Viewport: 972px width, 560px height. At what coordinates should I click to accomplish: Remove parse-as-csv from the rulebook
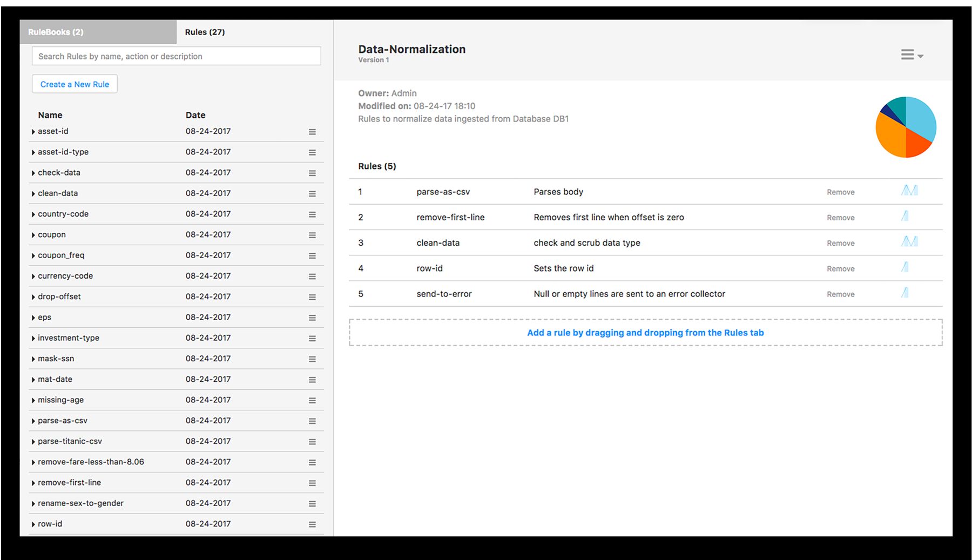pyautogui.click(x=840, y=192)
